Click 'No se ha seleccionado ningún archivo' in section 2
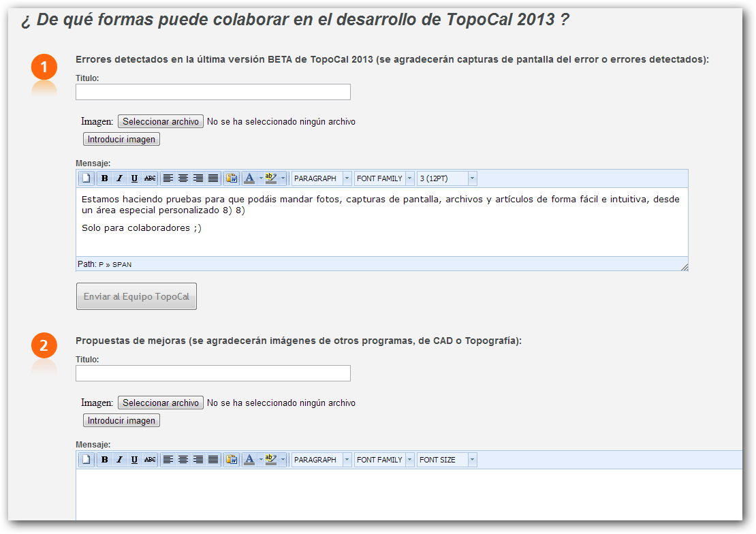Screen dimensions: 756x534 pos(281,403)
